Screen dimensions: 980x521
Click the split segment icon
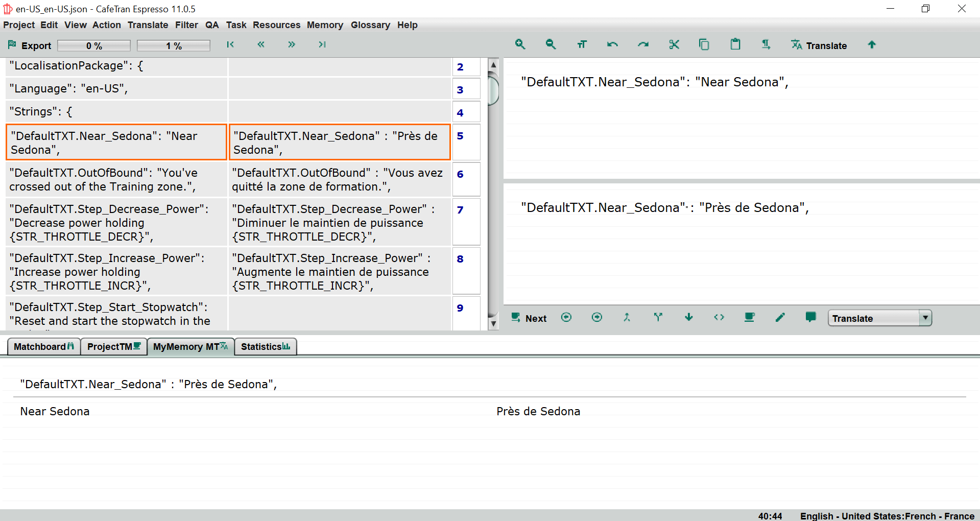click(658, 317)
